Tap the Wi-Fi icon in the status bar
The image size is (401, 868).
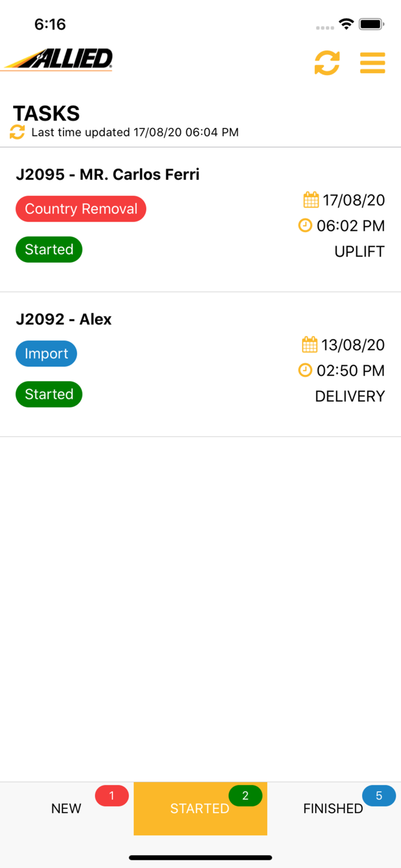[347, 24]
